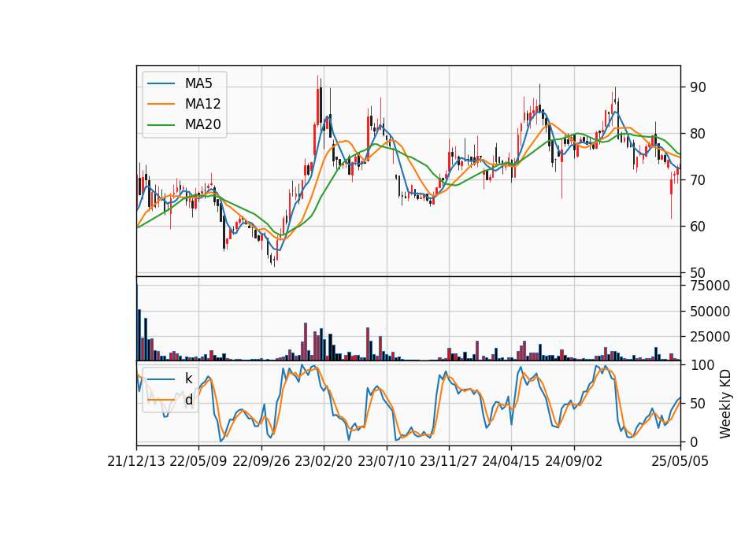Screen dimensions: 756x543
Task: Click the price axis value 50
Action: (698, 273)
